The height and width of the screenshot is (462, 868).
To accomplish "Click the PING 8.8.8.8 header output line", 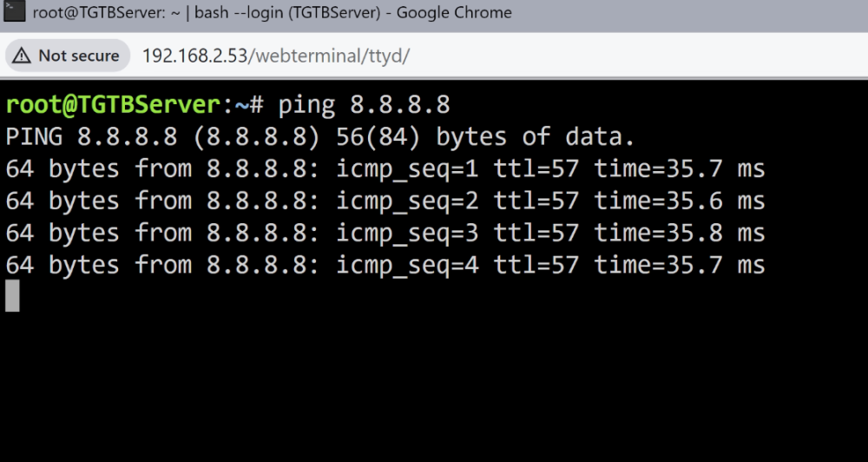I will click(x=320, y=137).
